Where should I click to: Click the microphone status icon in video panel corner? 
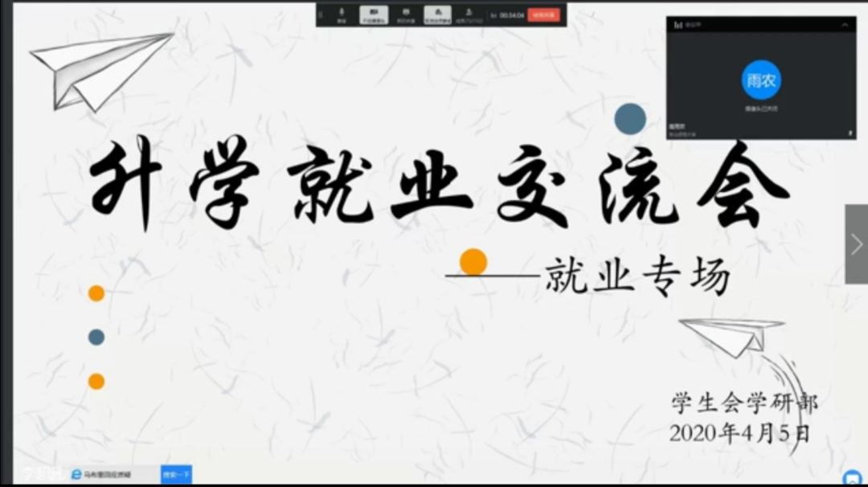850,132
